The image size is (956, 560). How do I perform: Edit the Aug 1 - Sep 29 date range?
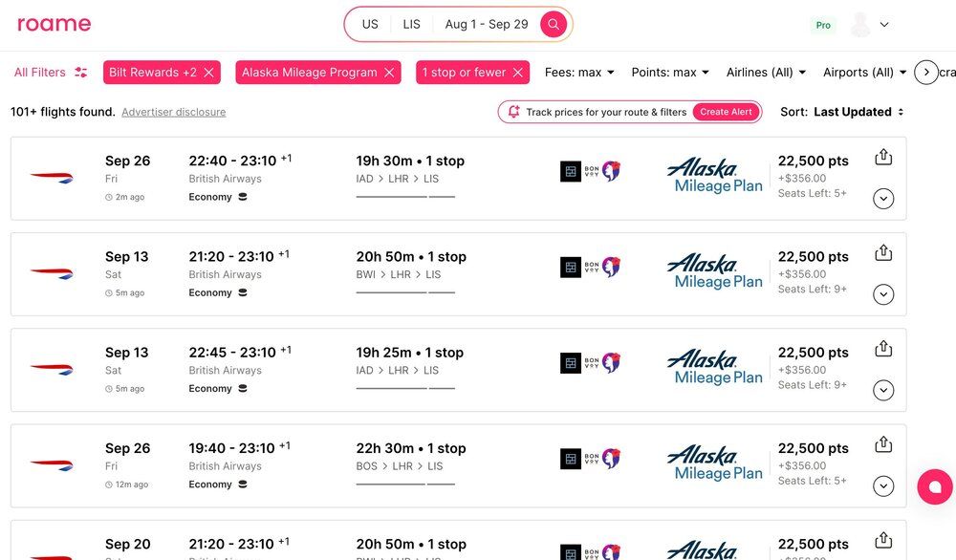point(486,25)
